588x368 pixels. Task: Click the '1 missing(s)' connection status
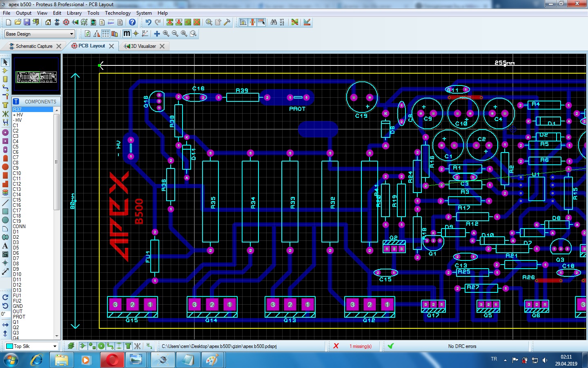pyautogui.click(x=361, y=346)
